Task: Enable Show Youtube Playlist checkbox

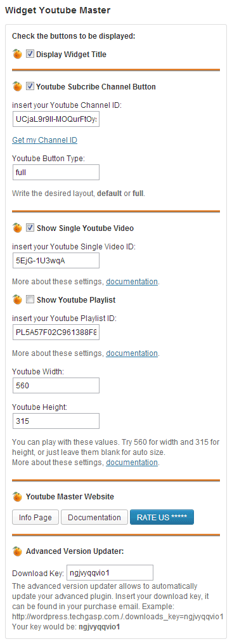Action: 30,300
